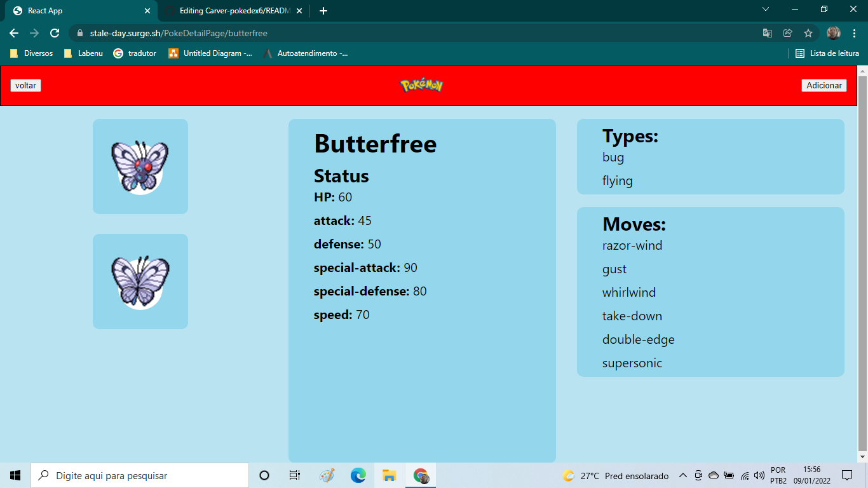Open Cortana from the taskbar

tap(264, 475)
